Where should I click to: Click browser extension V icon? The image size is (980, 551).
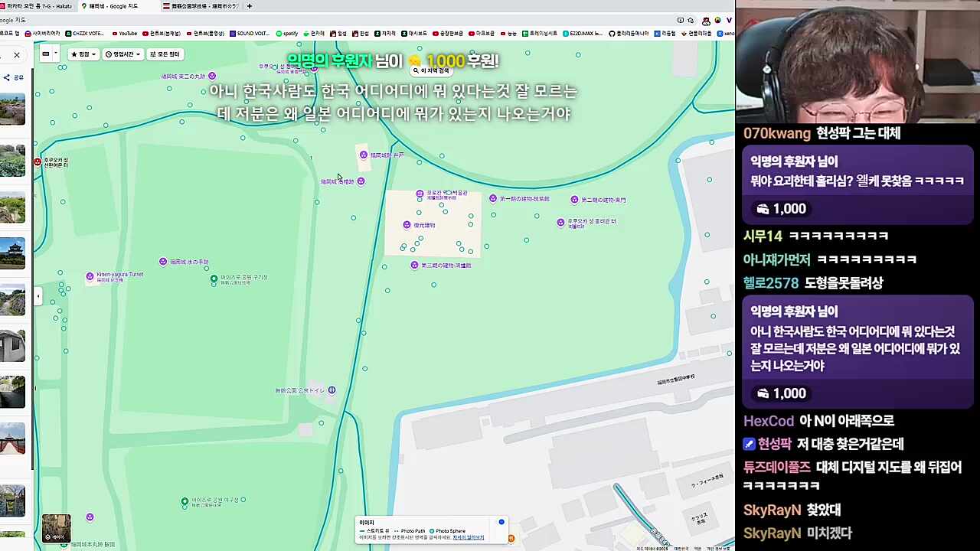click(729, 21)
